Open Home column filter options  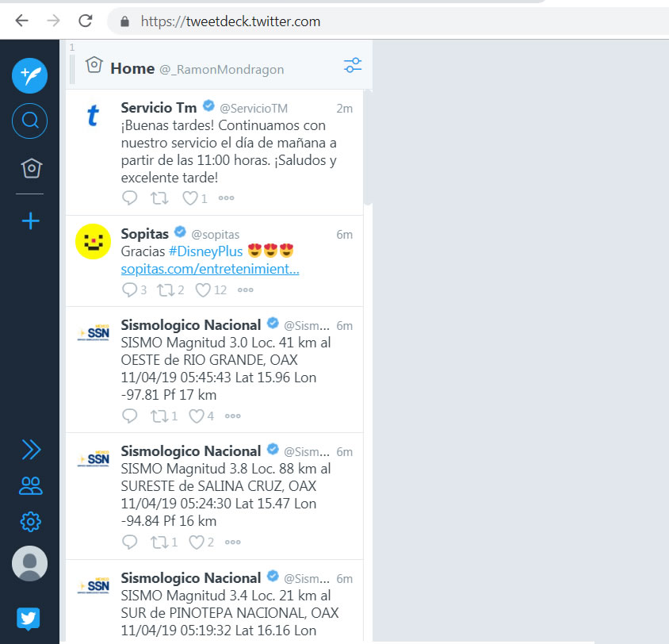click(353, 65)
